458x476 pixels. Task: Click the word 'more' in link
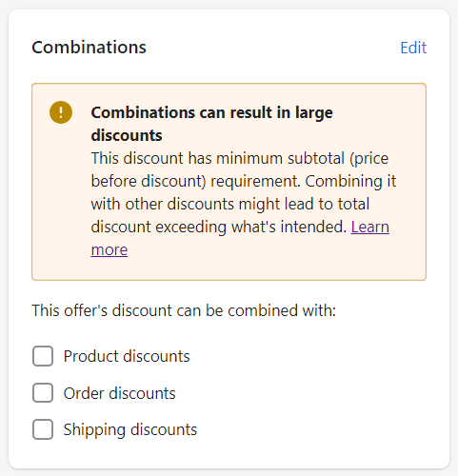point(110,249)
